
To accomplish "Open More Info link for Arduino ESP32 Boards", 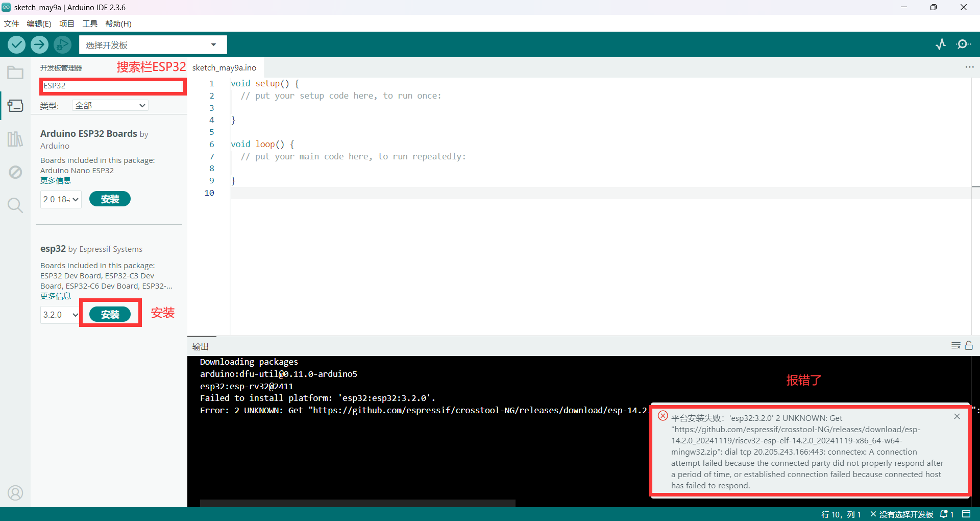I will click(56, 181).
